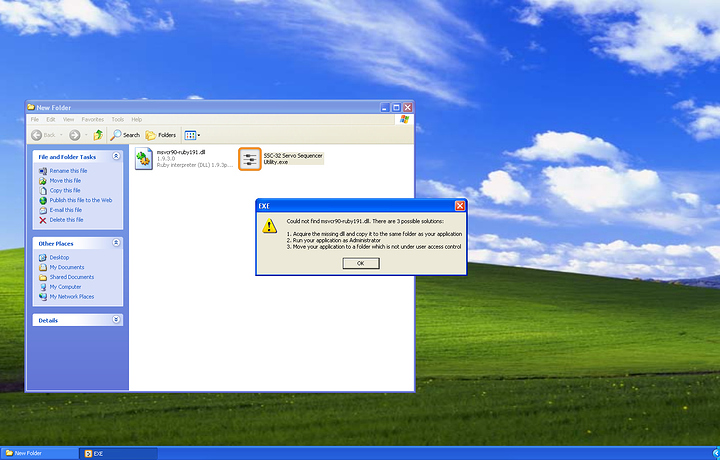Click the Shared Documents folder icon

tap(43, 277)
